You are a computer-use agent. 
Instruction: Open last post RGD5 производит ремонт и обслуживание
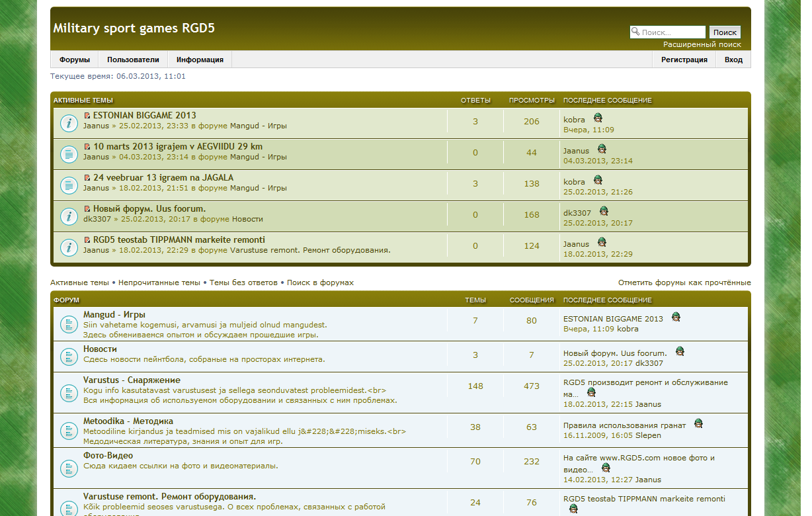(x=645, y=388)
